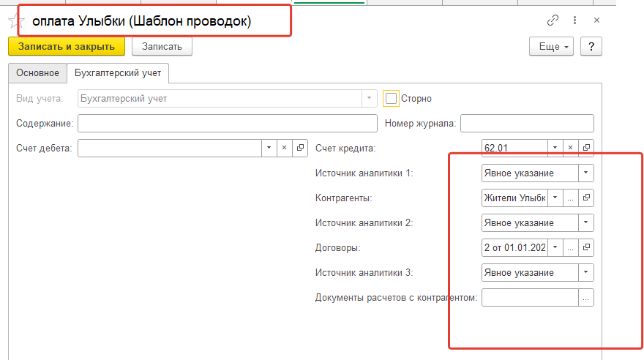644x360 pixels.
Task: Choose Договоры via ellipsis button
Action: pyautogui.click(x=571, y=247)
